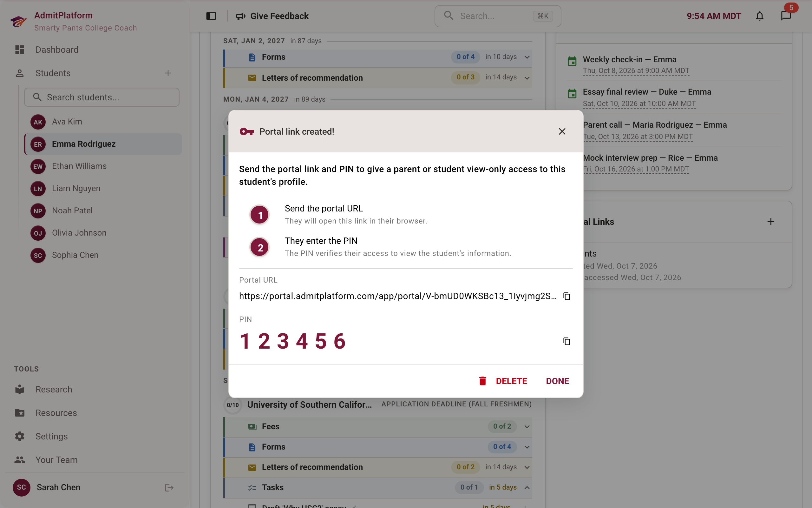Screen dimensions: 812x508
Task: Expand Letters of recommendation 0 of 2
Action: click(x=378, y=467)
